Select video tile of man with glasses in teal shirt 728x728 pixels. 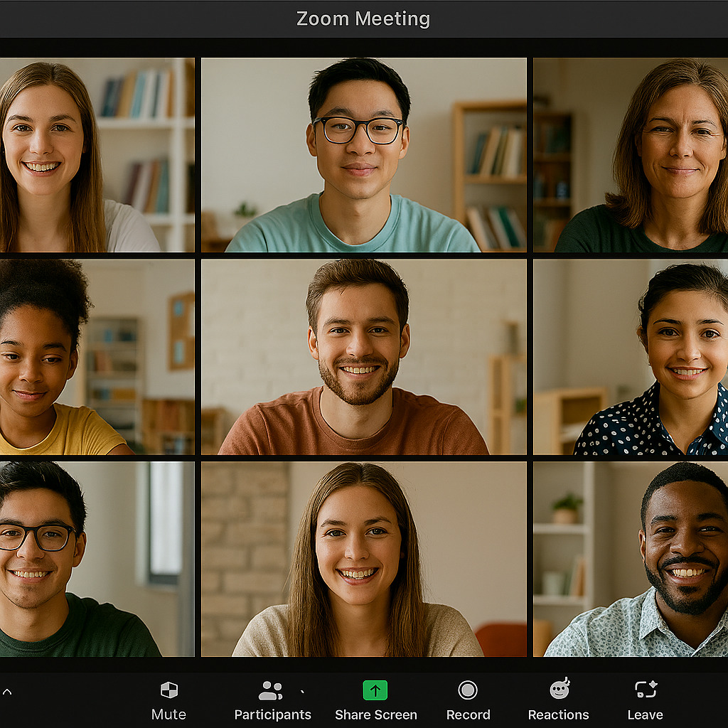[x=364, y=154]
